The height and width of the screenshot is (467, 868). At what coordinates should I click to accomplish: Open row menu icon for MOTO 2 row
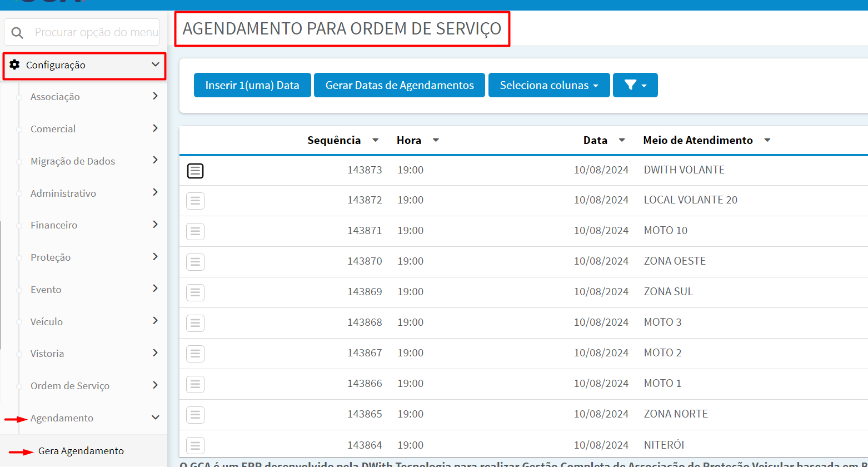pos(195,354)
